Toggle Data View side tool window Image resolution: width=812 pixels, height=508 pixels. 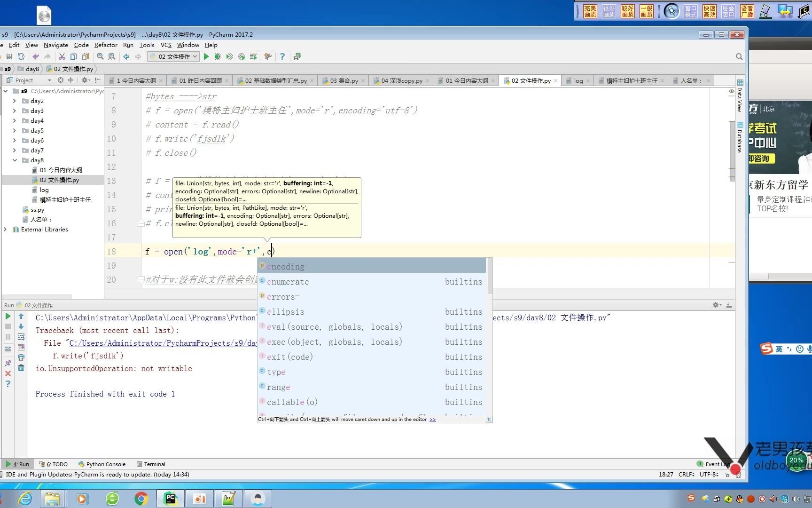[x=740, y=95]
